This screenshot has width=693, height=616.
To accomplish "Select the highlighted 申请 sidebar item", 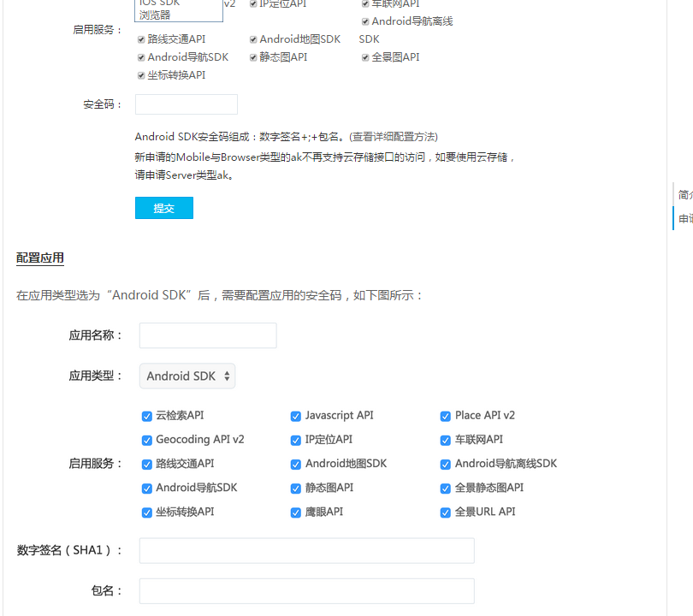I will click(685, 219).
